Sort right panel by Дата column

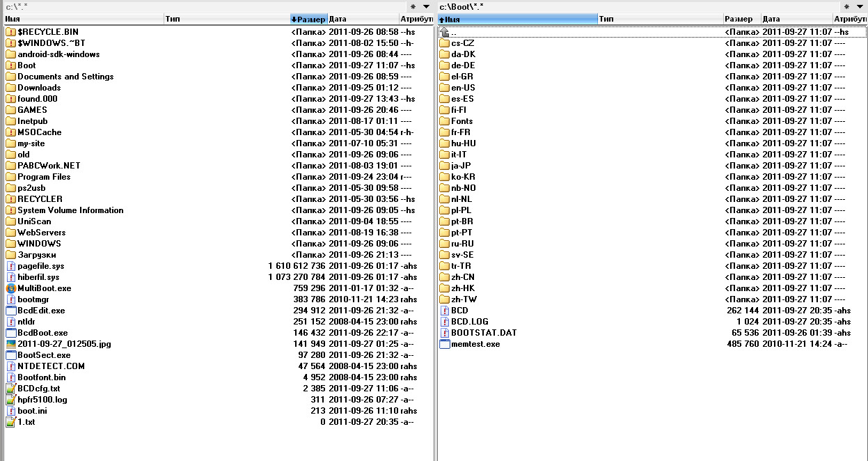click(796, 19)
